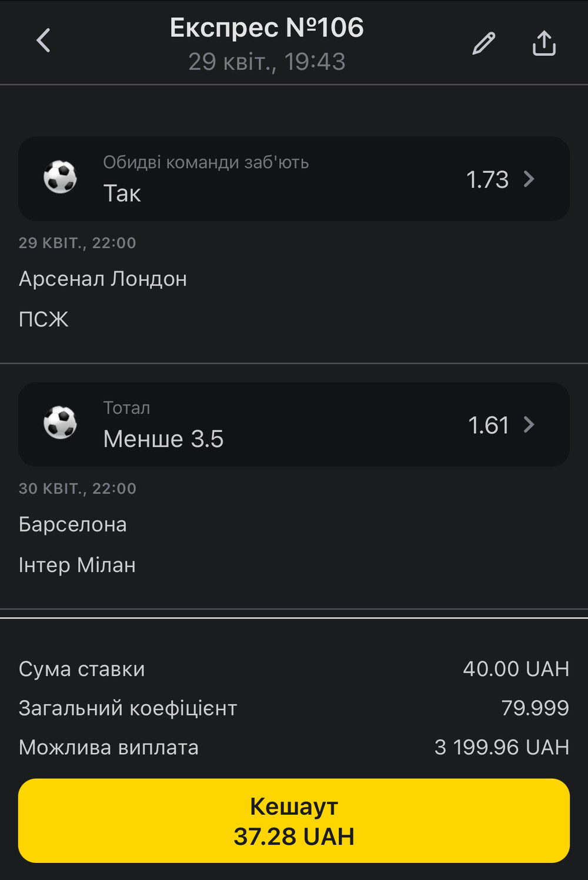Expand the 1.61 odds chevron
Screen dimensions: 588x880
pyautogui.click(x=529, y=424)
